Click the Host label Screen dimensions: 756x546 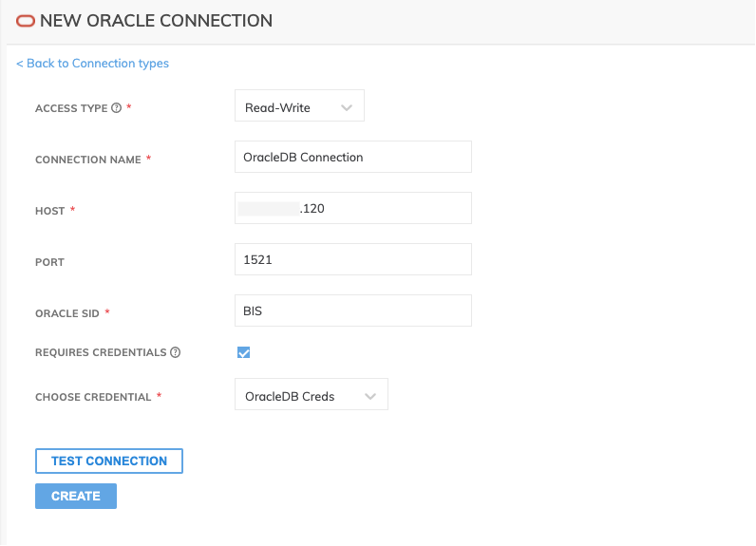(x=49, y=211)
